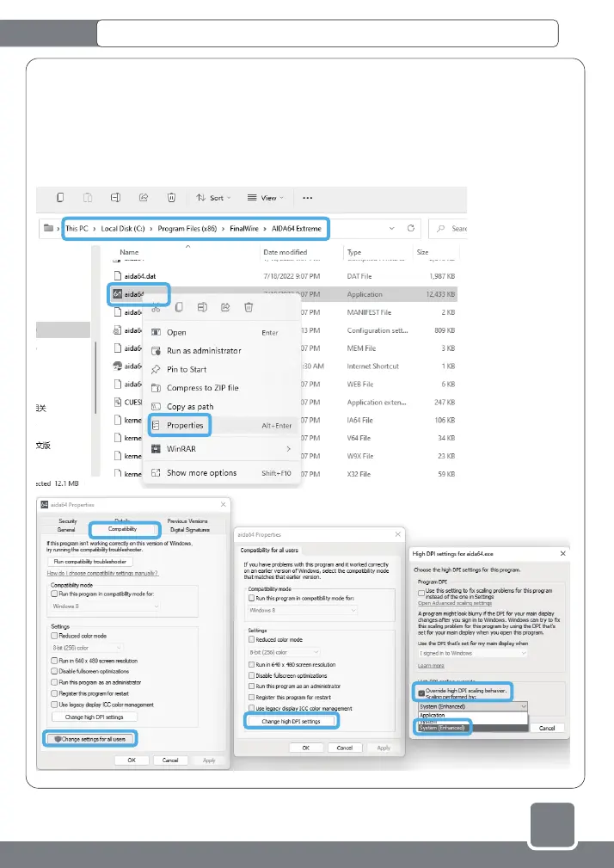This screenshot has width=614, height=868.
Task: Click Change high DPI settings in left Properties dialog
Action: click(94, 717)
